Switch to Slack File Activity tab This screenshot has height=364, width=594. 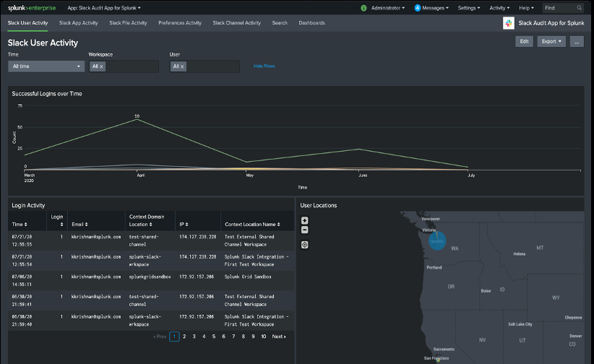click(x=128, y=23)
